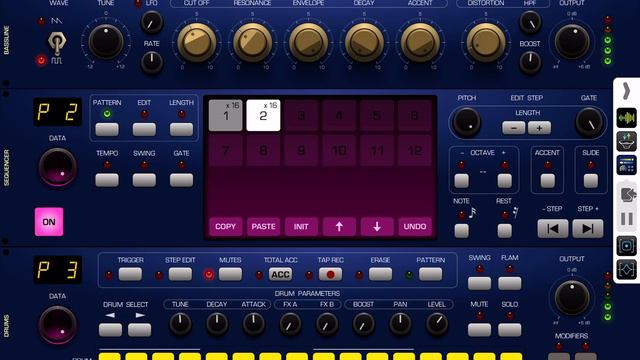The image size is (640, 360).
Task: Click the bassline TUNE knob
Action: (x=106, y=42)
